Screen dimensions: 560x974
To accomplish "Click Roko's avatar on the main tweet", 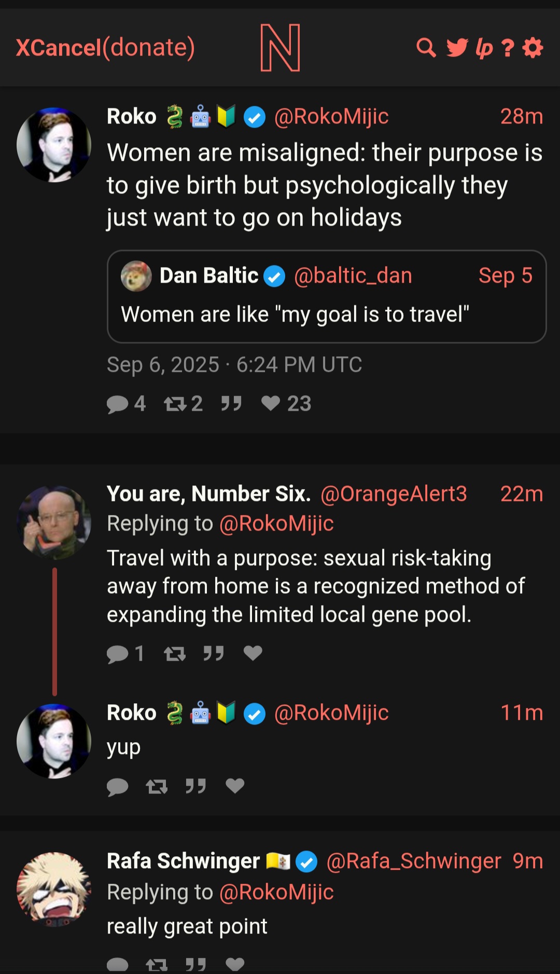I will tap(54, 145).
